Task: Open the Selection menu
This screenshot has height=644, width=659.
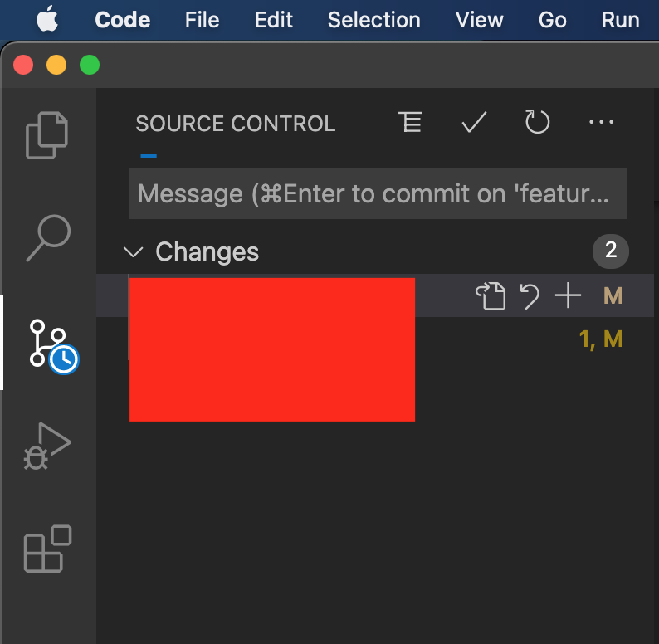Action: 373,20
